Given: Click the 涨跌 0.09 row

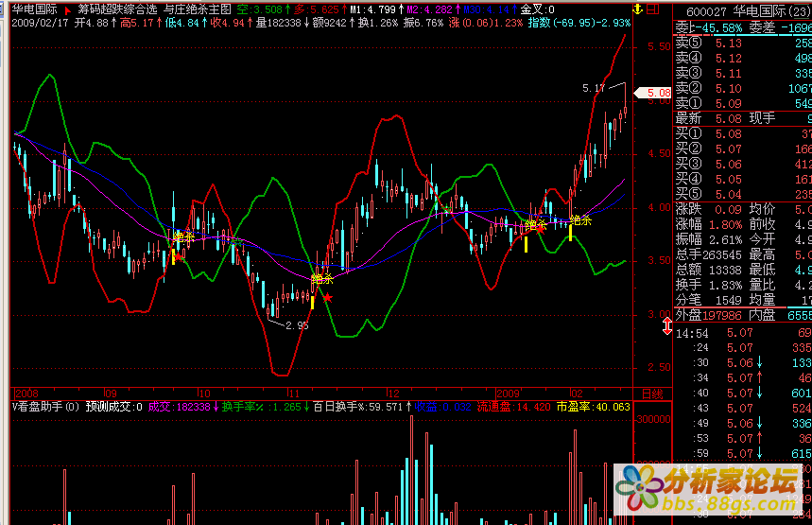Looking at the screenshot, I should click(x=709, y=209).
